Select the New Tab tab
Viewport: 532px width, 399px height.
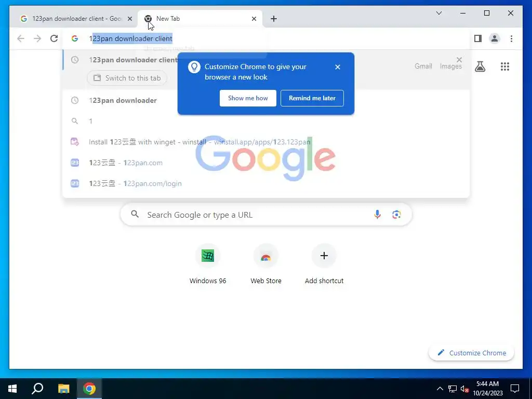(200, 19)
